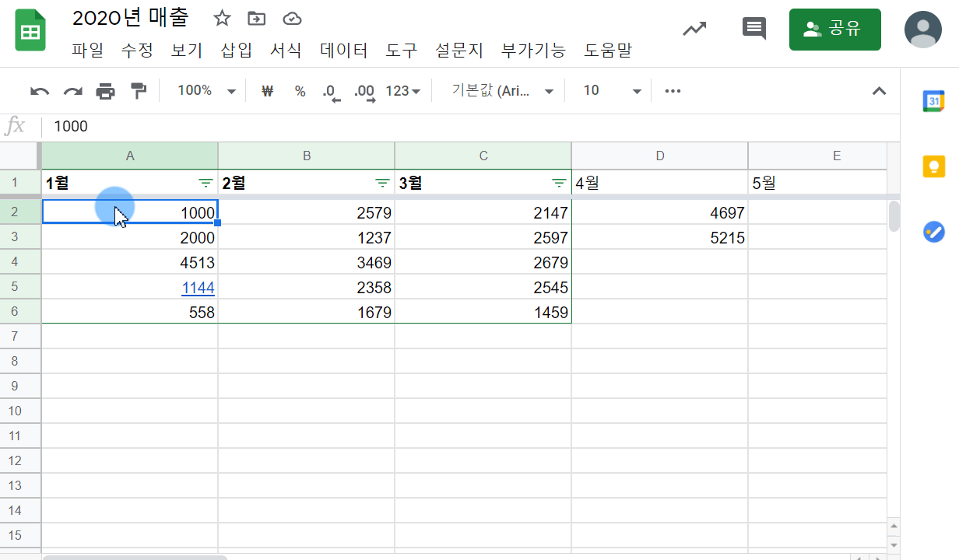Star the 2020년 매출 document
Screen dimensions: 959x560
click(223, 19)
